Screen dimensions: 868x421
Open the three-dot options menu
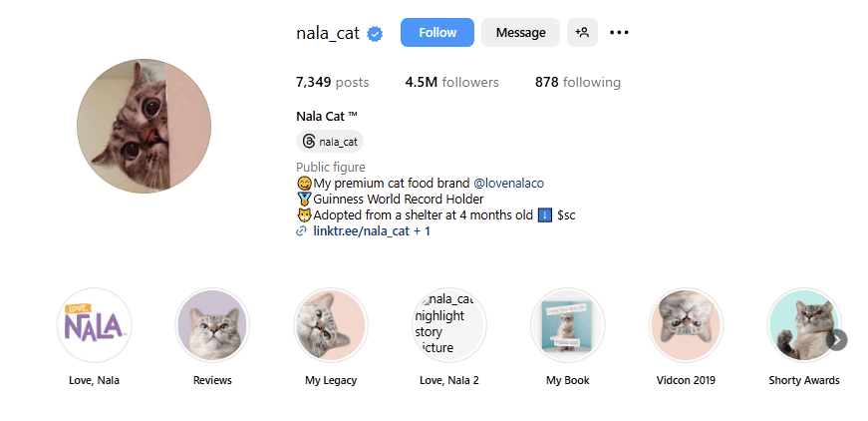pos(619,33)
